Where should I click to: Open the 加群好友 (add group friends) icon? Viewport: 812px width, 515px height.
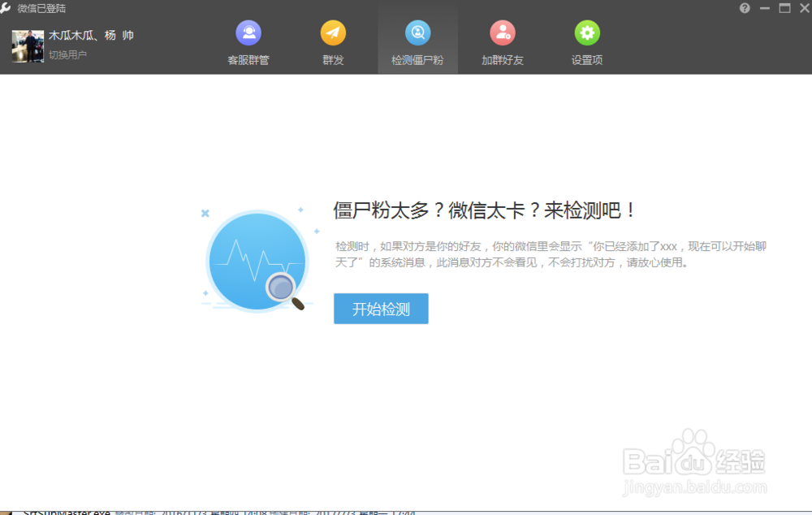tap(502, 32)
